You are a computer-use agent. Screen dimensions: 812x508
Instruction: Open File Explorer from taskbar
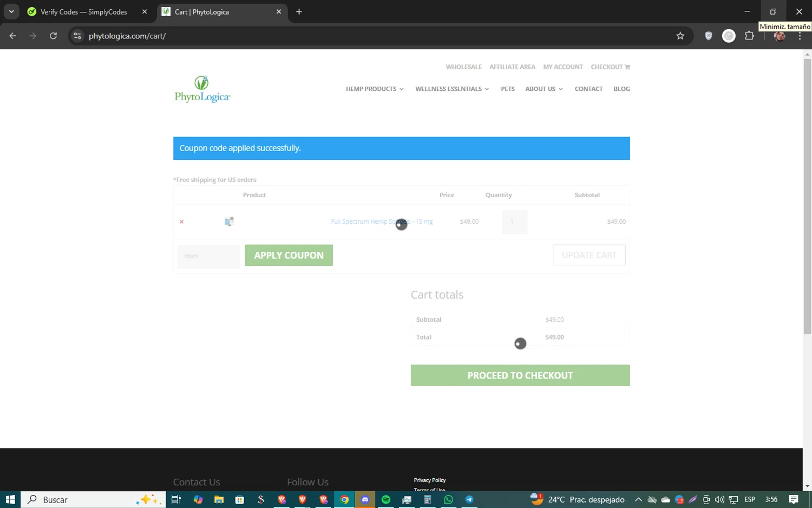pos(219,499)
